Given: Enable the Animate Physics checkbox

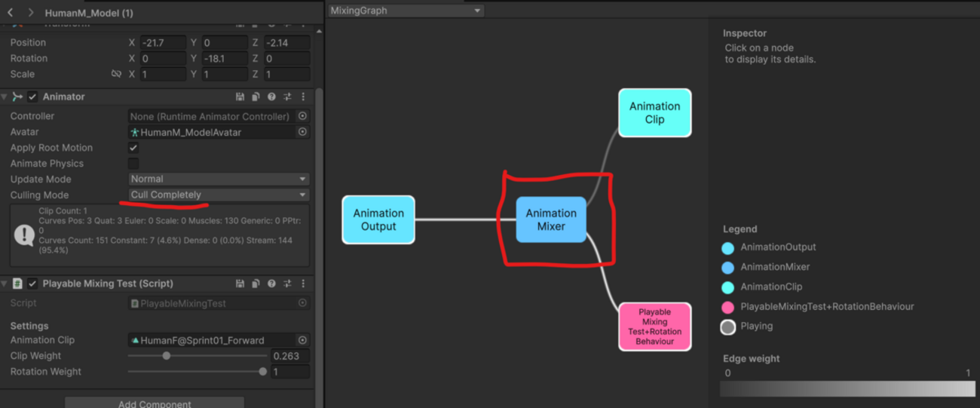Looking at the screenshot, I should (x=133, y=164).
